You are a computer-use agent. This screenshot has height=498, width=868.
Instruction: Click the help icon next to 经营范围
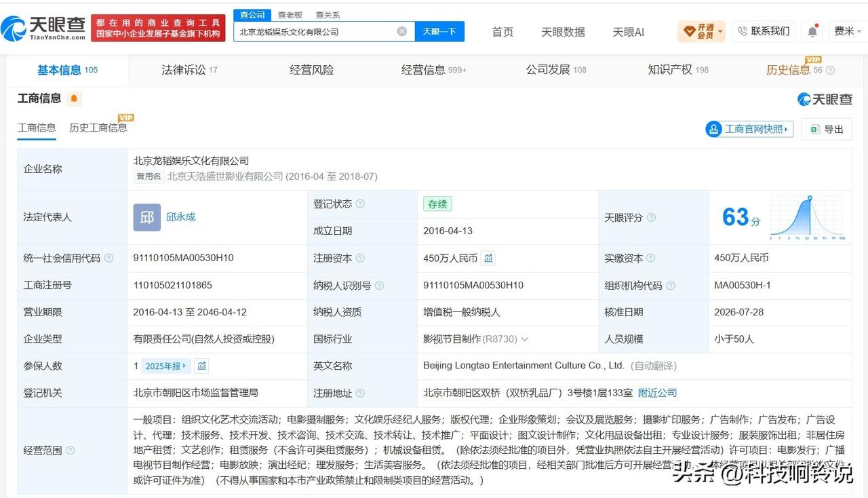(x=70, y=451)
